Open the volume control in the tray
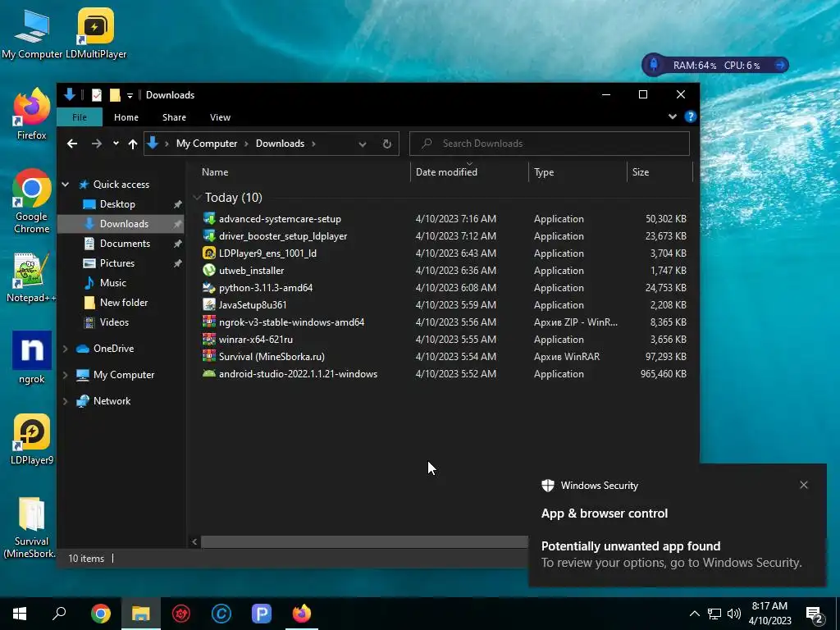 pos(734,614)
